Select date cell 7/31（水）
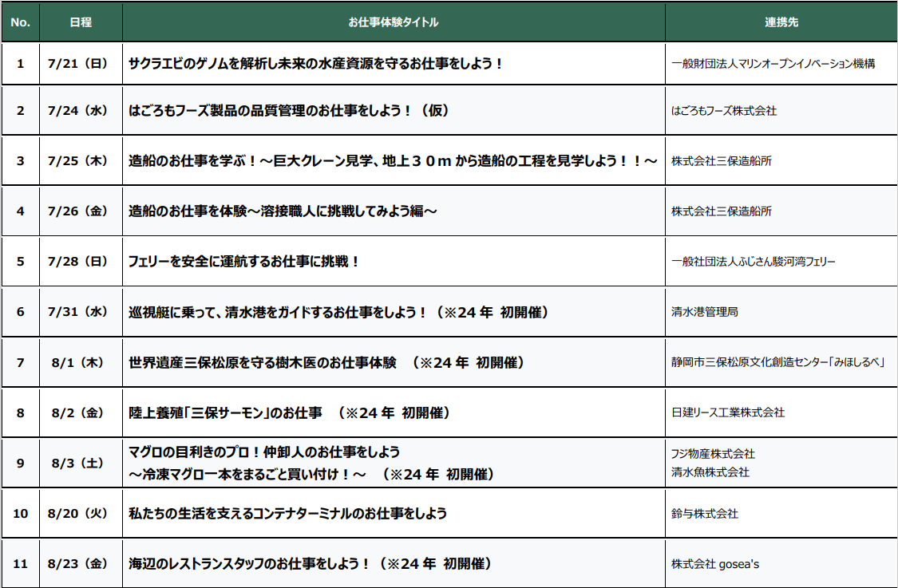 81,312
